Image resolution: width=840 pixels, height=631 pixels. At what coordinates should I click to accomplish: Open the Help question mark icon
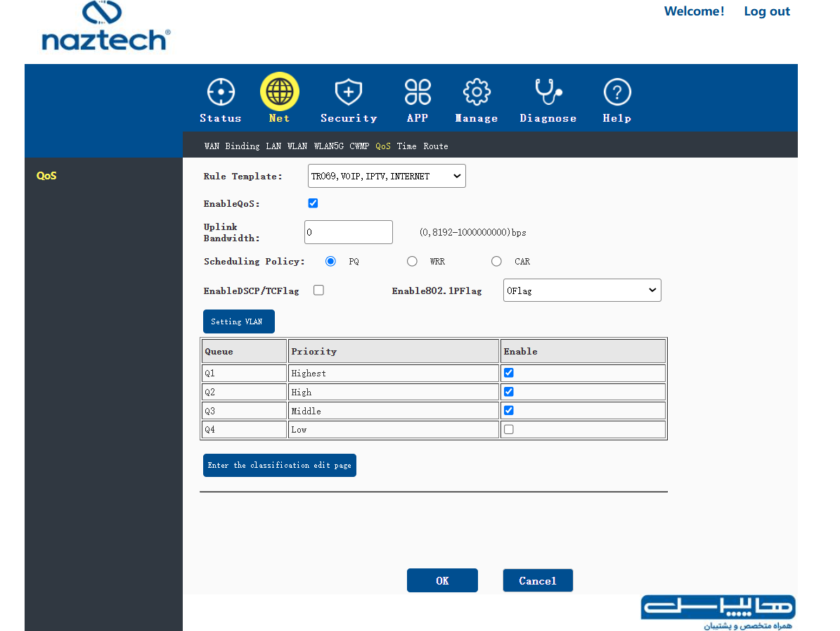pyautogui.click(x=617, y=92)
